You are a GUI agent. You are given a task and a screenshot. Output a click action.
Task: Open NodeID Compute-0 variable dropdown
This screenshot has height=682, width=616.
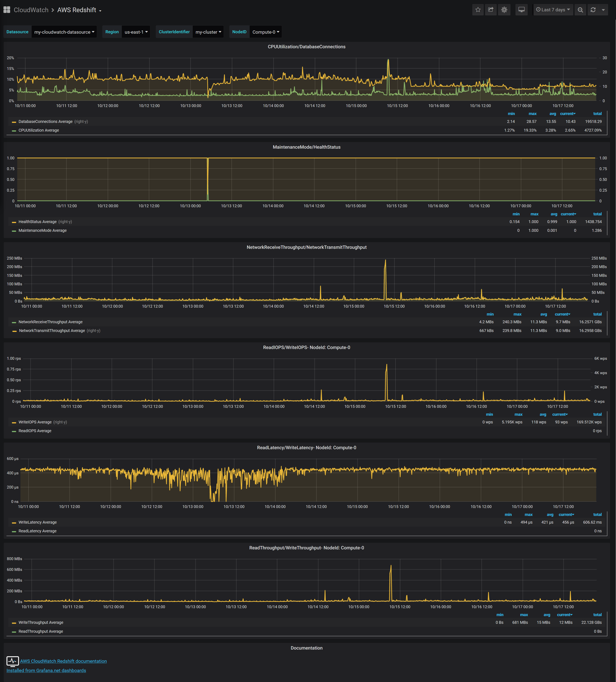(x=265, y=32)
